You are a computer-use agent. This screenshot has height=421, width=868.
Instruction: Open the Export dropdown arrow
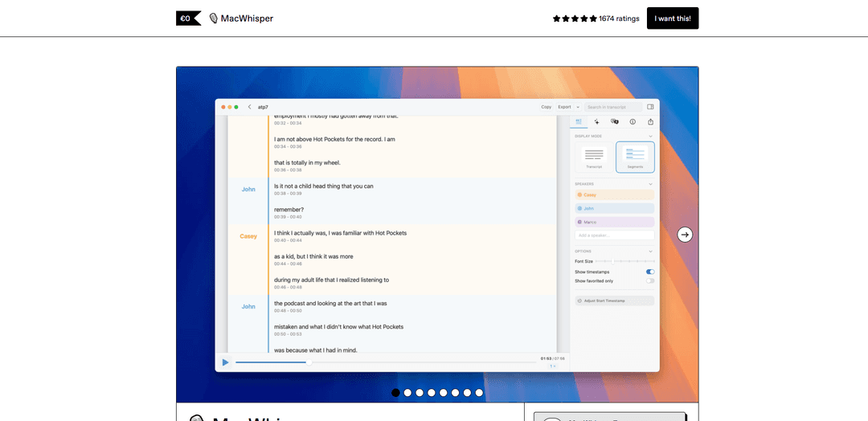click(x=578, y=107)
